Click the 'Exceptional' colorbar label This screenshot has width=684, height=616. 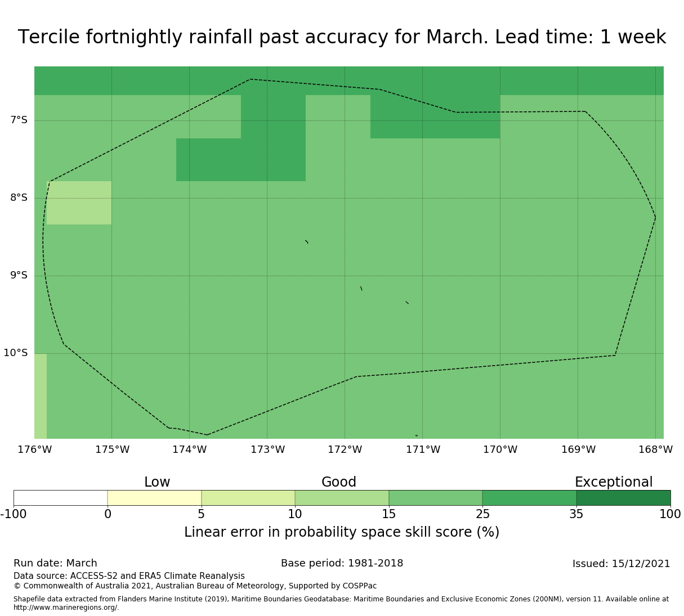[x=613, y=482]
